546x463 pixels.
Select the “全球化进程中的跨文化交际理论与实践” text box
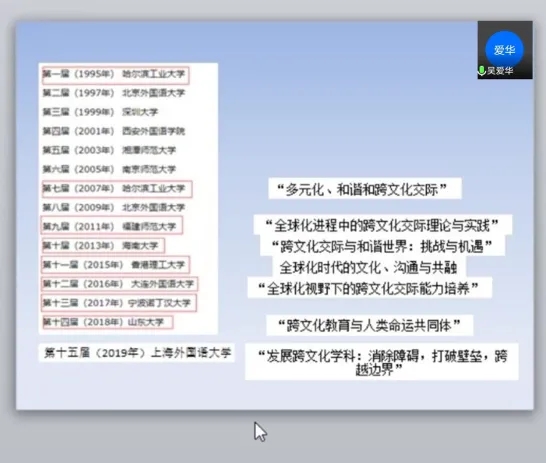click(383, 225)
